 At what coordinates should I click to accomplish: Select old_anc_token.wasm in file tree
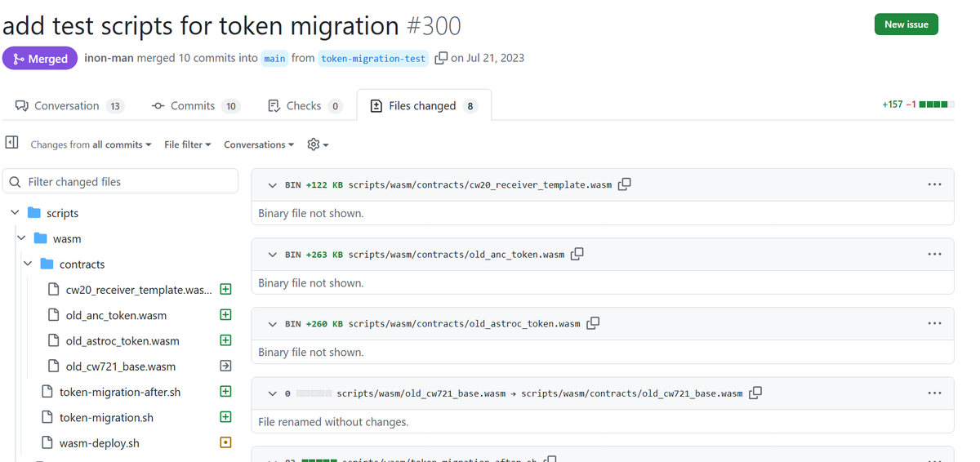(116, 315)
